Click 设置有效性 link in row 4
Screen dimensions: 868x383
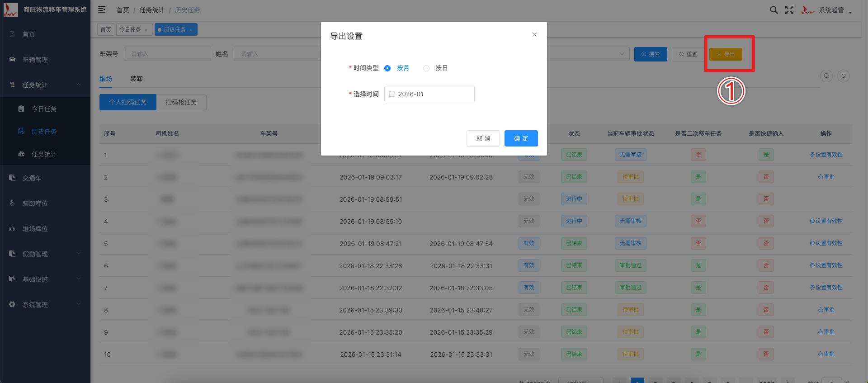point(826,221)
